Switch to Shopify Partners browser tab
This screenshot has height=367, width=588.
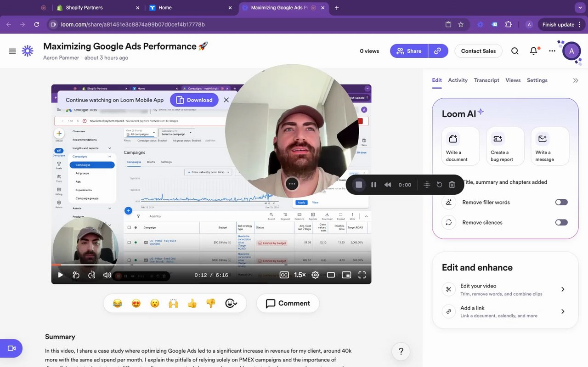97,8
